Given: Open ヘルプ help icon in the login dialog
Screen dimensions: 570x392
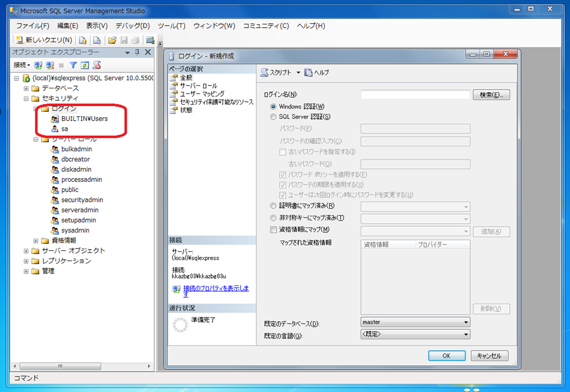Looking at the screenshot, I should [x=308, y=73].
